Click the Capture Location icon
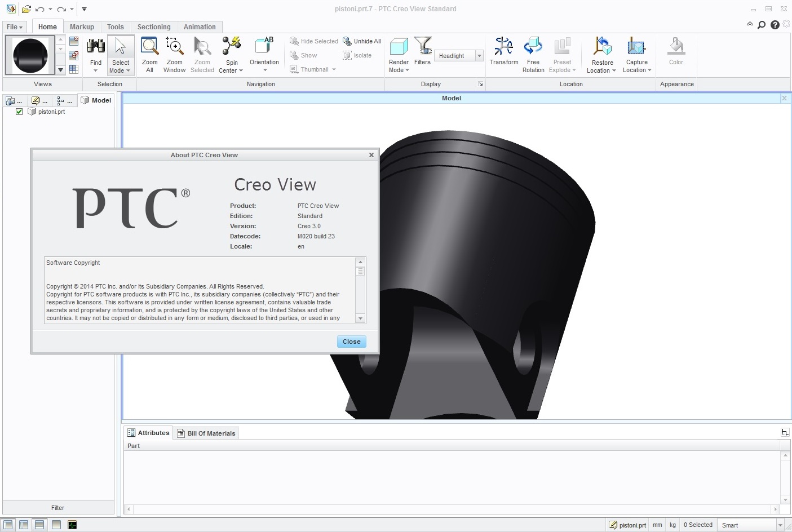 click(x=636, y=46)
